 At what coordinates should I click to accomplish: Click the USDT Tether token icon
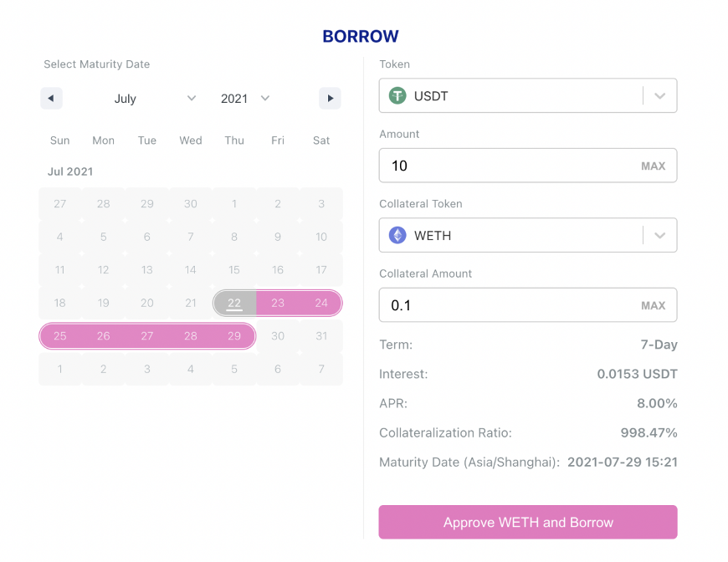(397, 96)
